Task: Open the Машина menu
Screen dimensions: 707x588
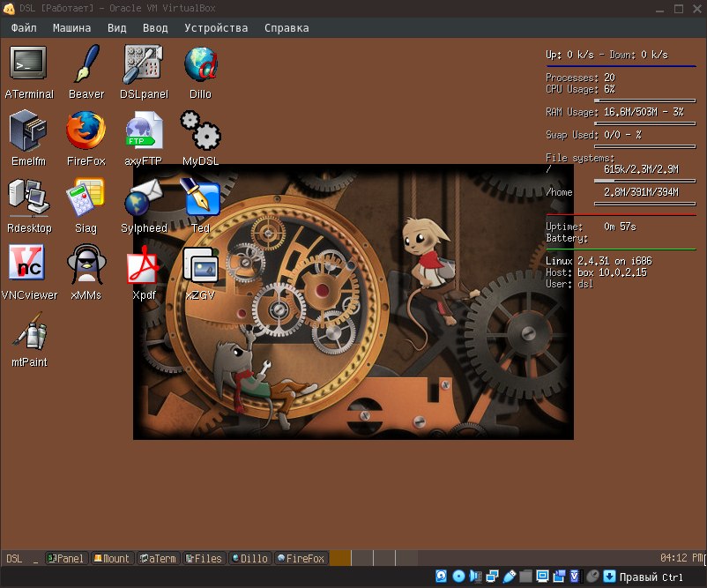Action: click(71, 28)
